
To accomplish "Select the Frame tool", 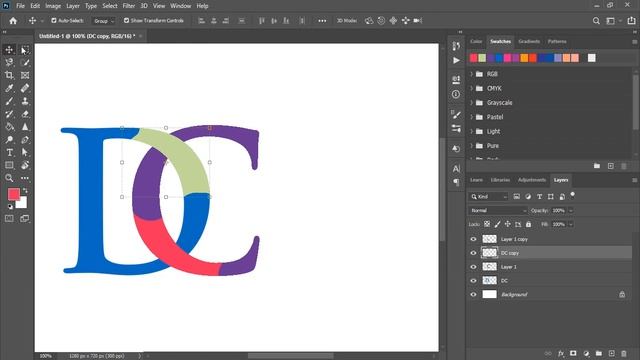I will (x=25, y=75).
